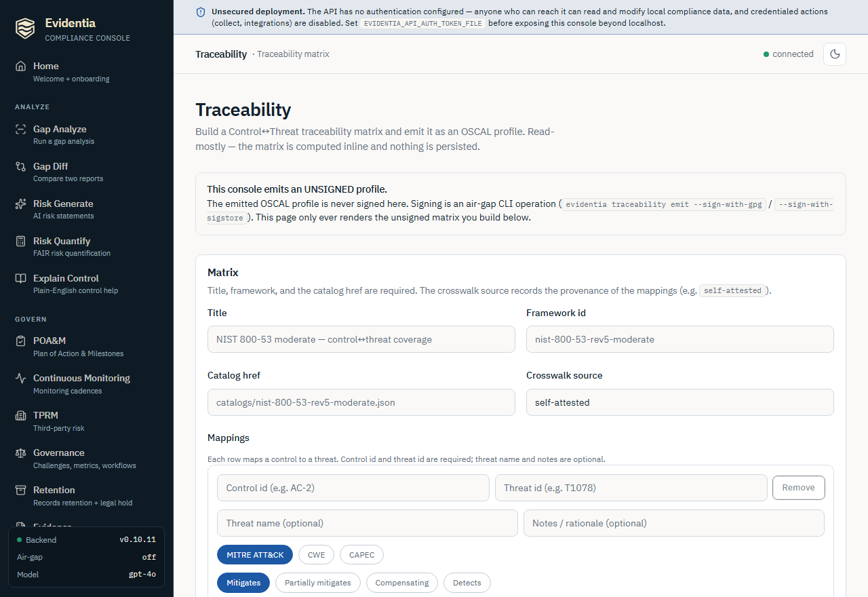Click the POA&M clipboard icon
Screen dimensions: 868x597
coord(21,341)
